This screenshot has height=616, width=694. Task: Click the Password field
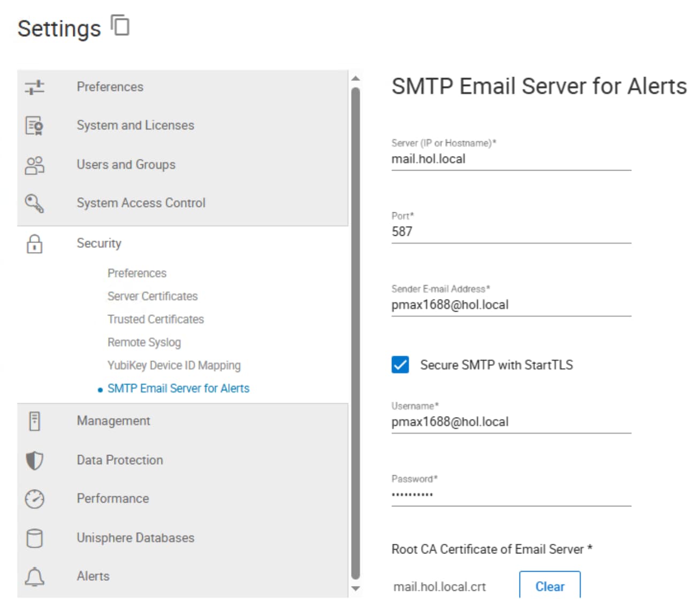[x=511, y=495]
